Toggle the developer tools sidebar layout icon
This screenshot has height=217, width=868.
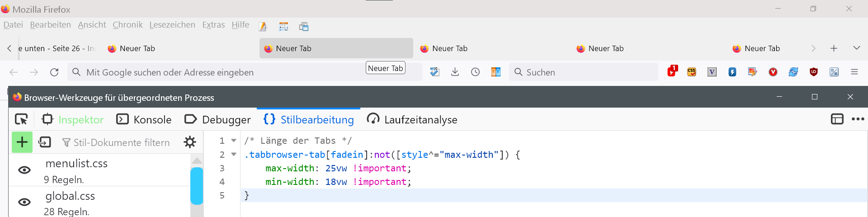pyautogui.click(x=837, y=119)
